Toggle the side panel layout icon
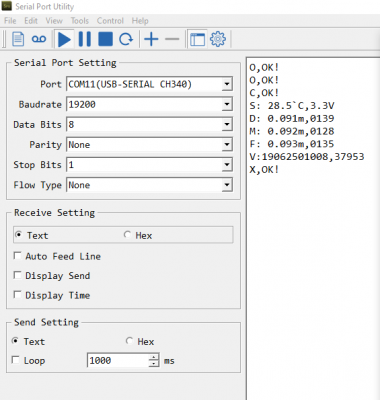Screen dimensions: 380x400 click(197, 39)
